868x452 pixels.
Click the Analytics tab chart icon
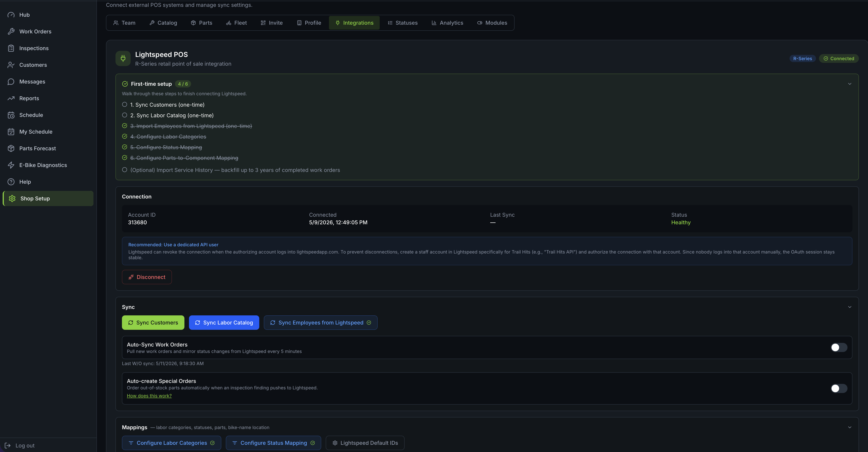coord(434,23)
